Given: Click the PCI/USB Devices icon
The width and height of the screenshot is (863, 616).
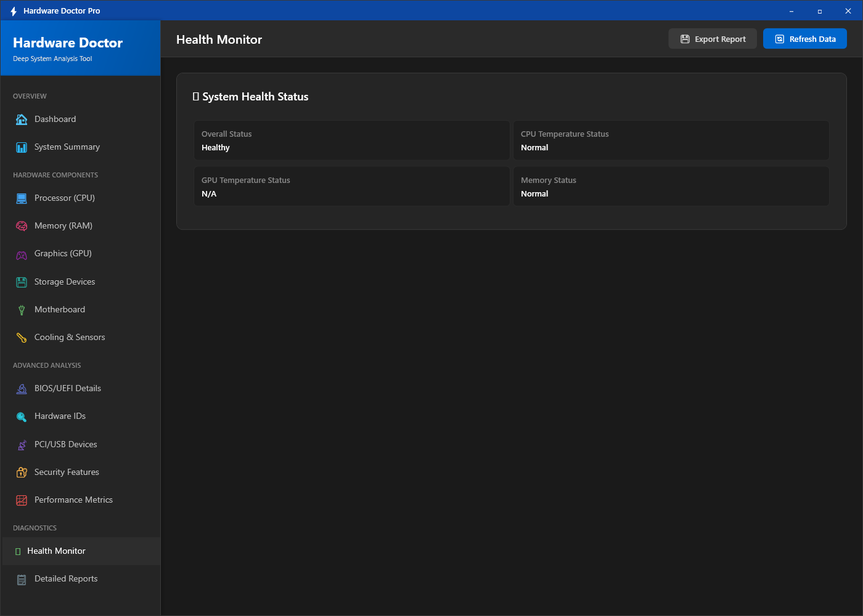Looking at the screenshot, I should point(22,445).
